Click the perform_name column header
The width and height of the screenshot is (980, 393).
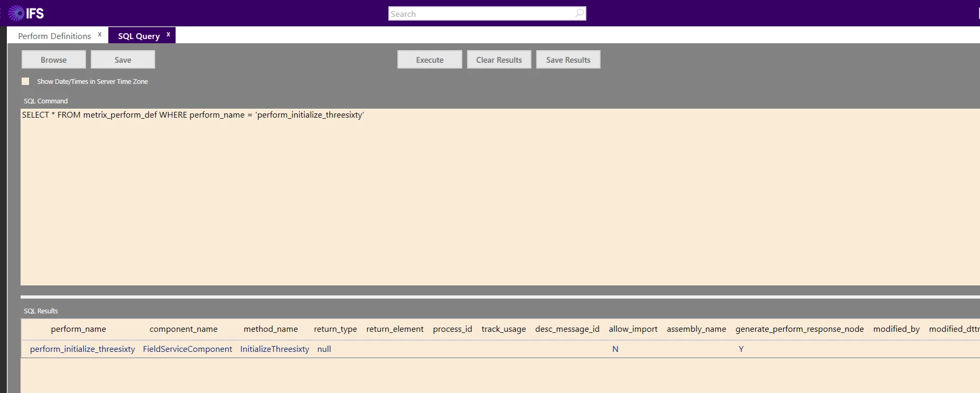pos(79,329)
